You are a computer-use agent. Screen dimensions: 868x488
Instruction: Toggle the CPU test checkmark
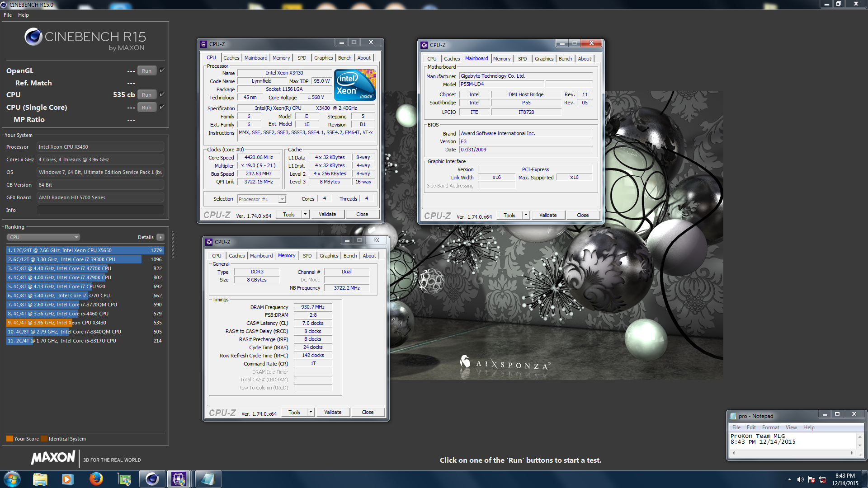point(162,94)
